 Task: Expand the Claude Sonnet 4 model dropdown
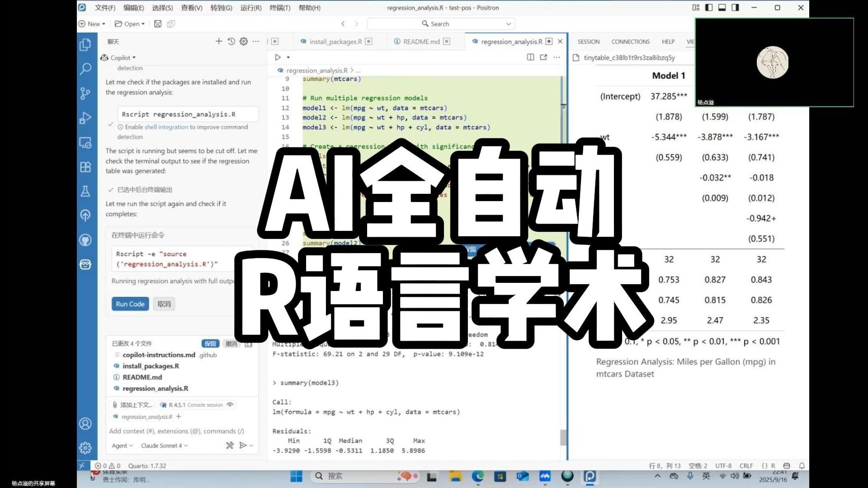click(164, 446)
